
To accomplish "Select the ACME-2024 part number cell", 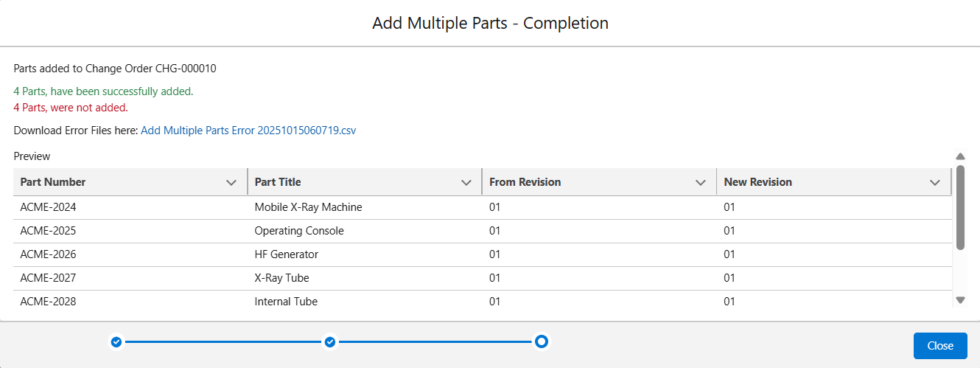I will click(x=48, y=207).
